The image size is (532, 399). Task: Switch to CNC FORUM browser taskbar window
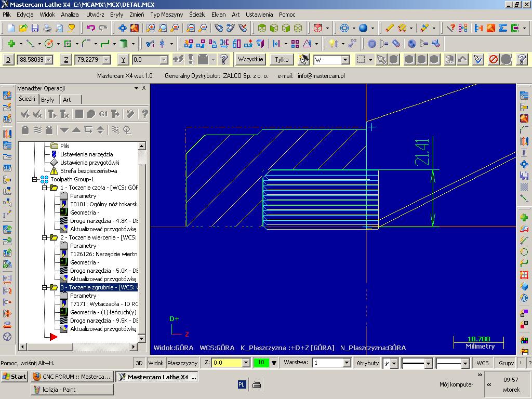tap(72, 377)
